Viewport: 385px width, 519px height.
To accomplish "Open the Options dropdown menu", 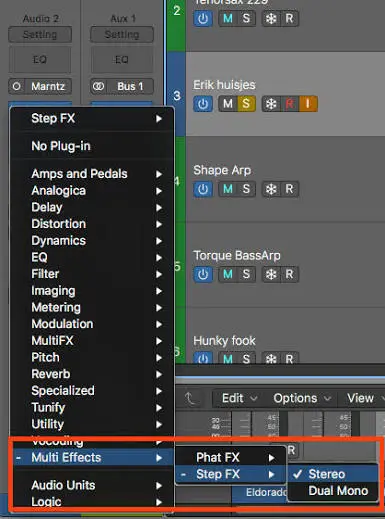I will click(x=302, y=398).
